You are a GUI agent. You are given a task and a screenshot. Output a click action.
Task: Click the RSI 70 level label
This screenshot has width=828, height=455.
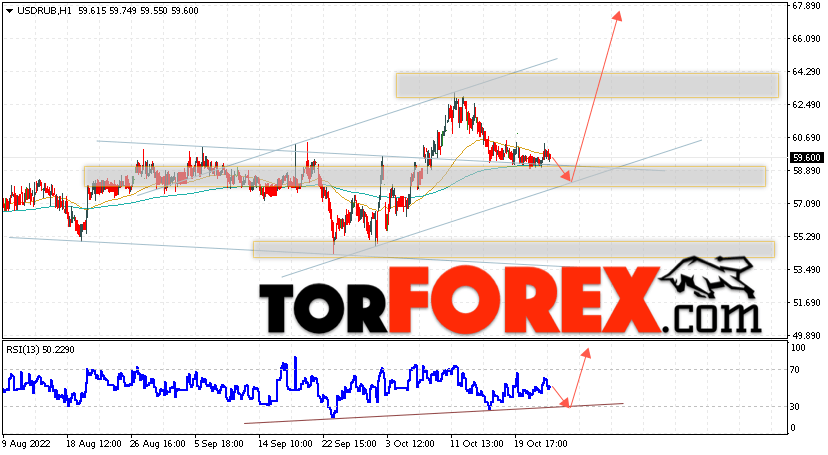pyautogui.click(x=795, y=369)
